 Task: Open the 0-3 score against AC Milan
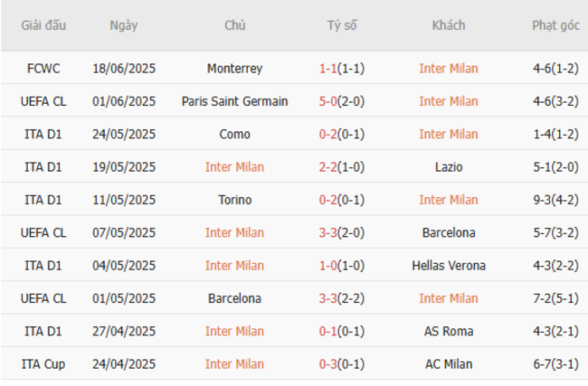click(x=329, y=364)
